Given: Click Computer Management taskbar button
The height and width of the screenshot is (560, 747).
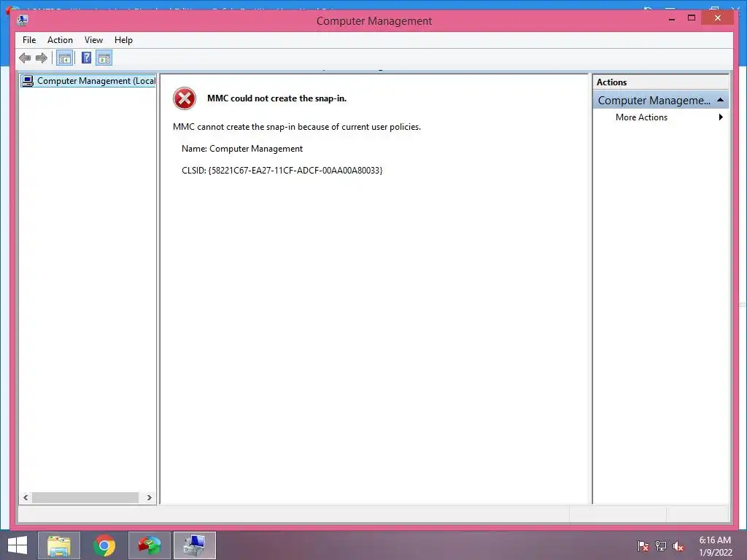Looking at the screenshot, I should pos(195,545).
